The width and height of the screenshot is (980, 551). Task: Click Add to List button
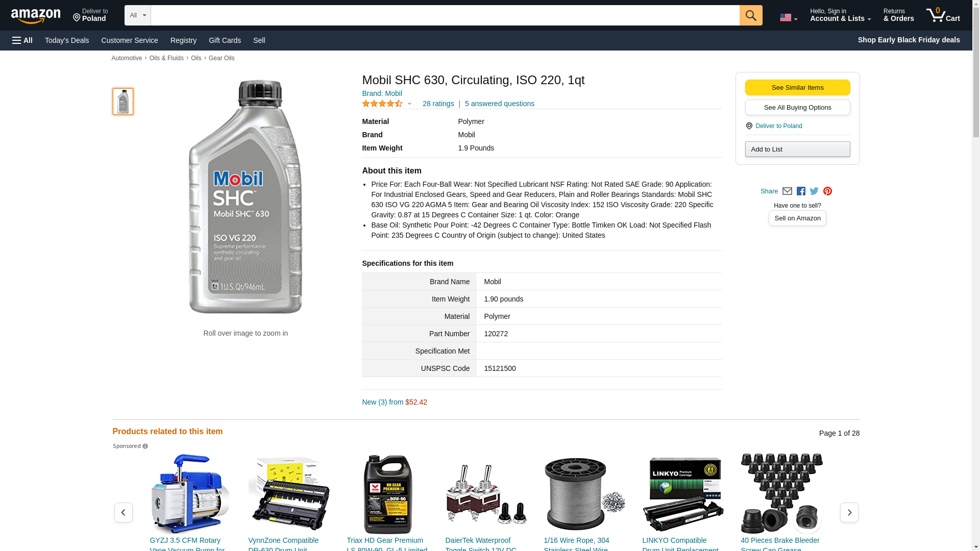pos(797,149)
